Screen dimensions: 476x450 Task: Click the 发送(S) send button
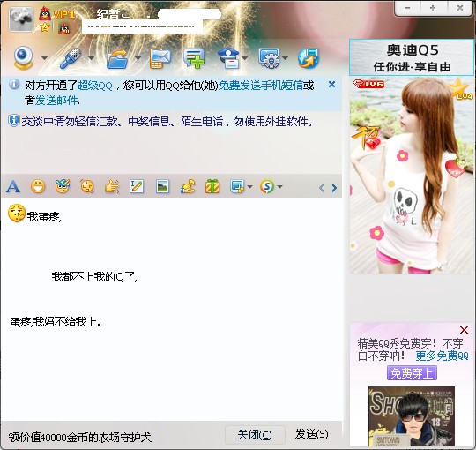tap(312, 434)
